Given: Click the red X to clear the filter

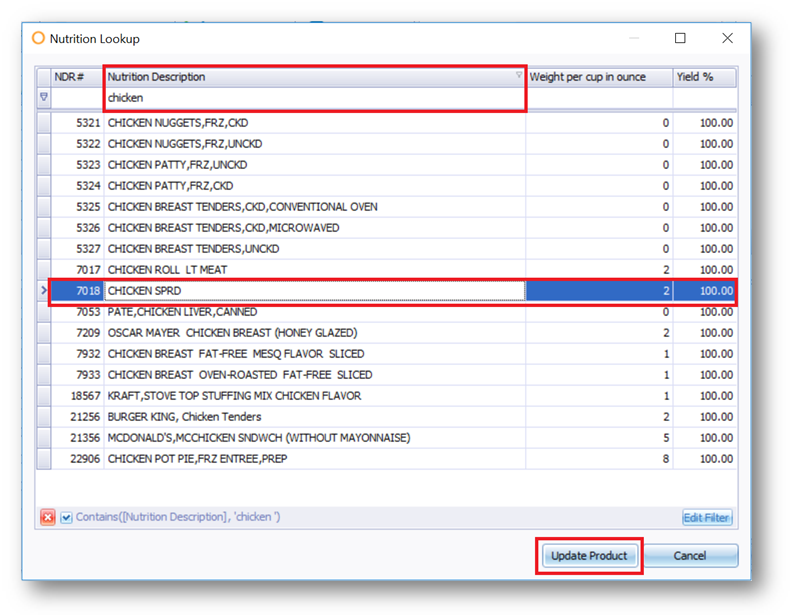Looking at the screenshot, I should [47, 517].
